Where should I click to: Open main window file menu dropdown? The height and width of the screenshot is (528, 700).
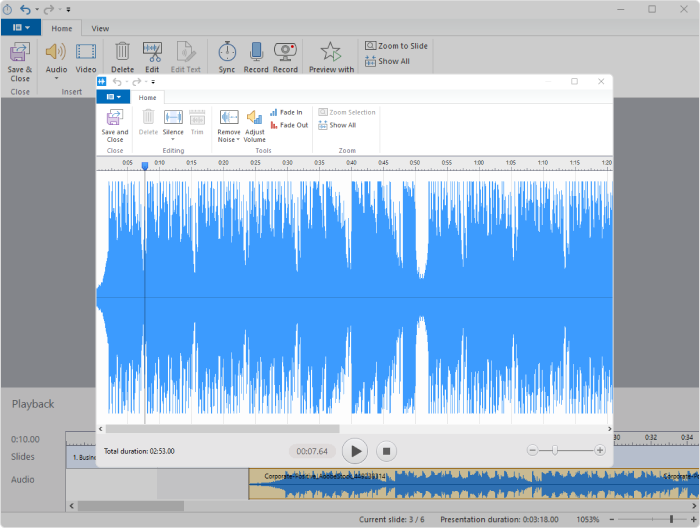pos(21,28)
